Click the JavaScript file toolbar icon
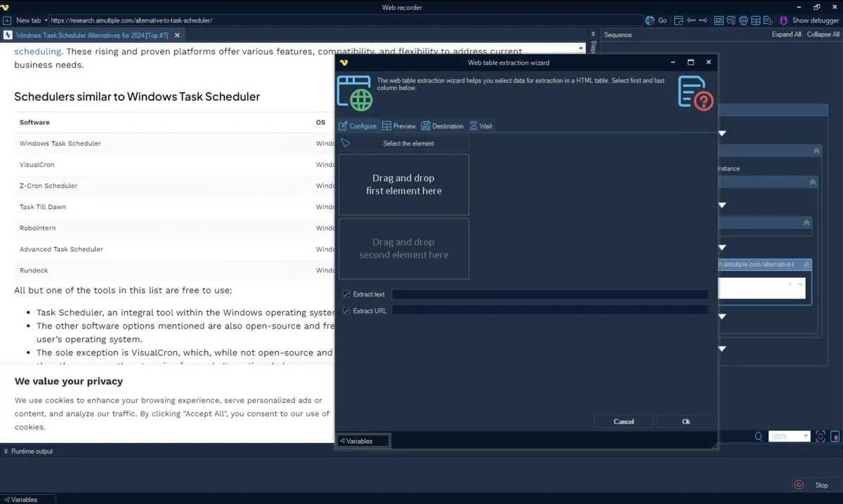The width and height of the screenshot is (843, 504). [x=767, y=20]
